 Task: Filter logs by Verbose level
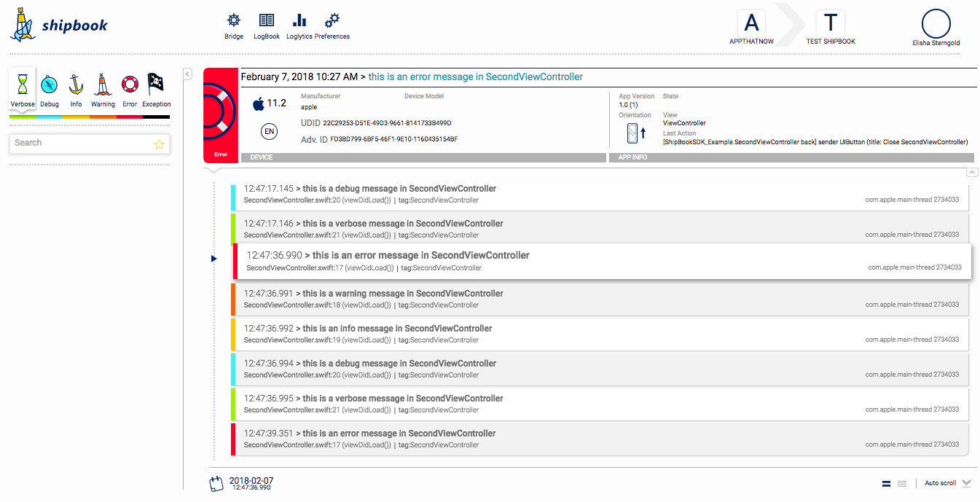pyautogui.click(x=23, y=90)
